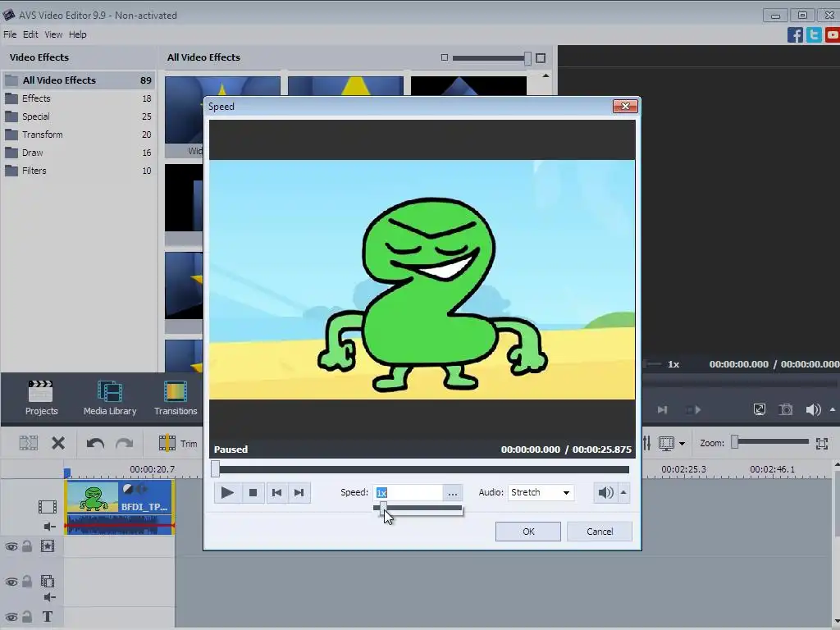Click the video effects track star icon
Image resolution: width=840 pixels, height=630 pixels.
[47, 546]
